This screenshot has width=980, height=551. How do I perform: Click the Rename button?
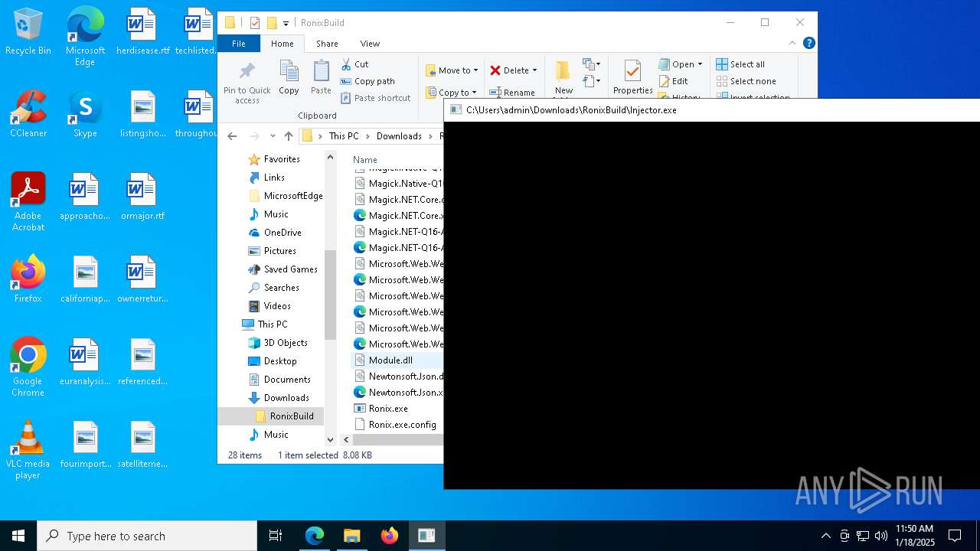coord(512,93)
